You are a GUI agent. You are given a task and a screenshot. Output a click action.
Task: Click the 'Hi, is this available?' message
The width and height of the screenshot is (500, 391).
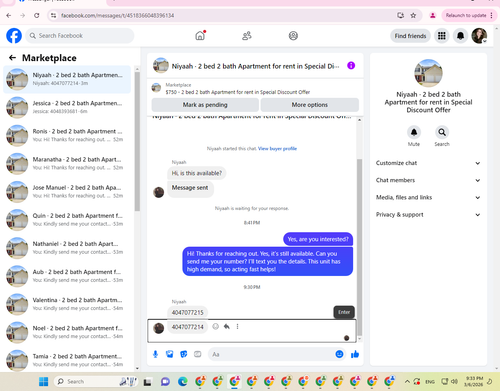[197, 173]
